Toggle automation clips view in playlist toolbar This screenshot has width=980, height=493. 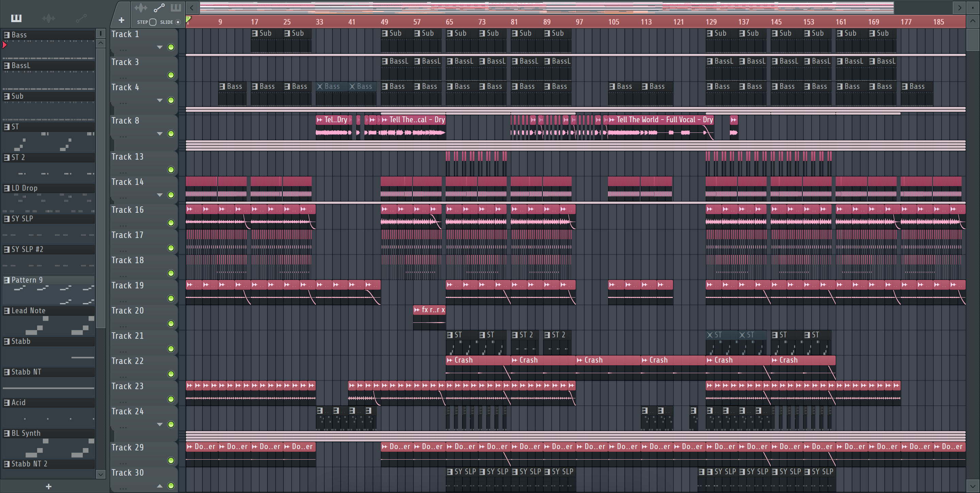pyautogui.click(x=159, y=7)
